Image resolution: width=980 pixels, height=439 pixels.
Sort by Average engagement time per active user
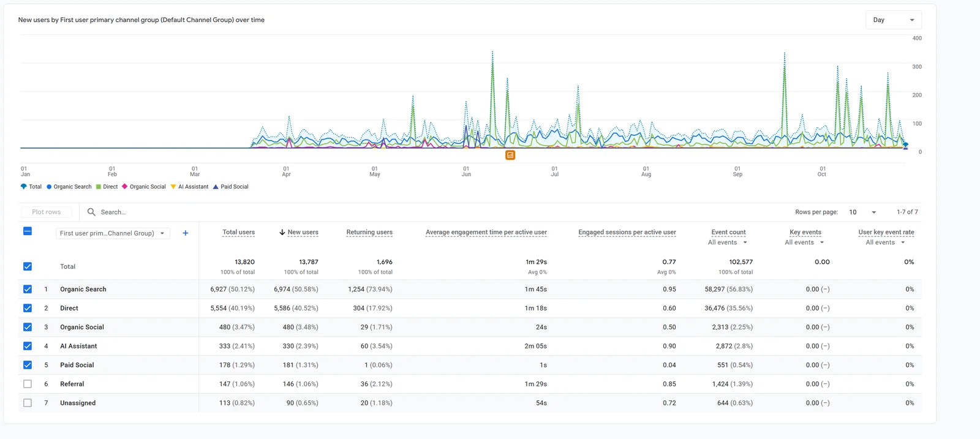(486, 232)
